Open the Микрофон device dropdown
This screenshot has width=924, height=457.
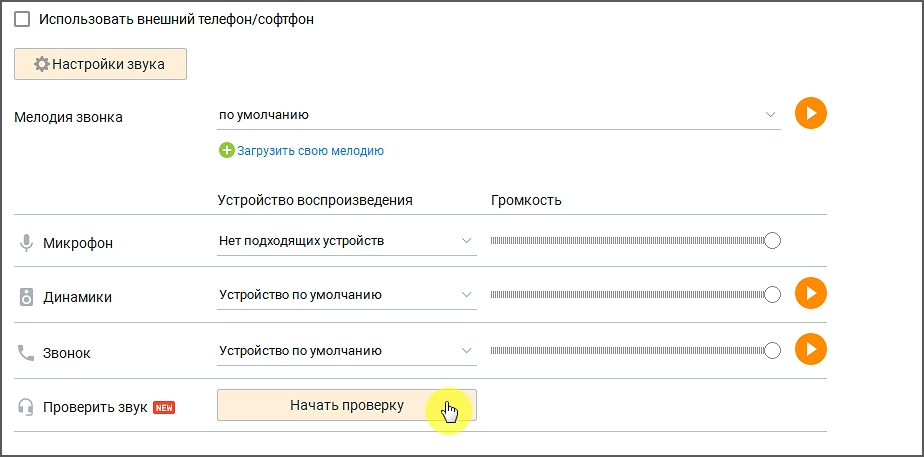pos(346,241)
